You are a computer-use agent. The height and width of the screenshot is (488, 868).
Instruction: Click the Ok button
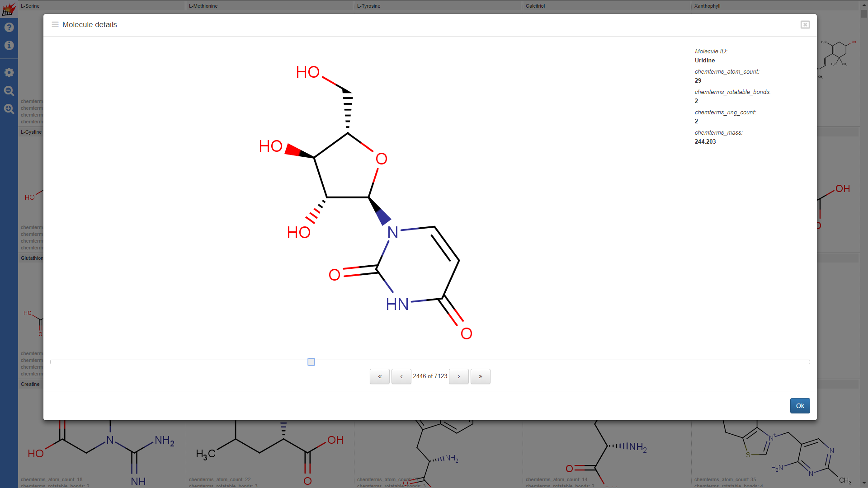(x=799, y=406)
